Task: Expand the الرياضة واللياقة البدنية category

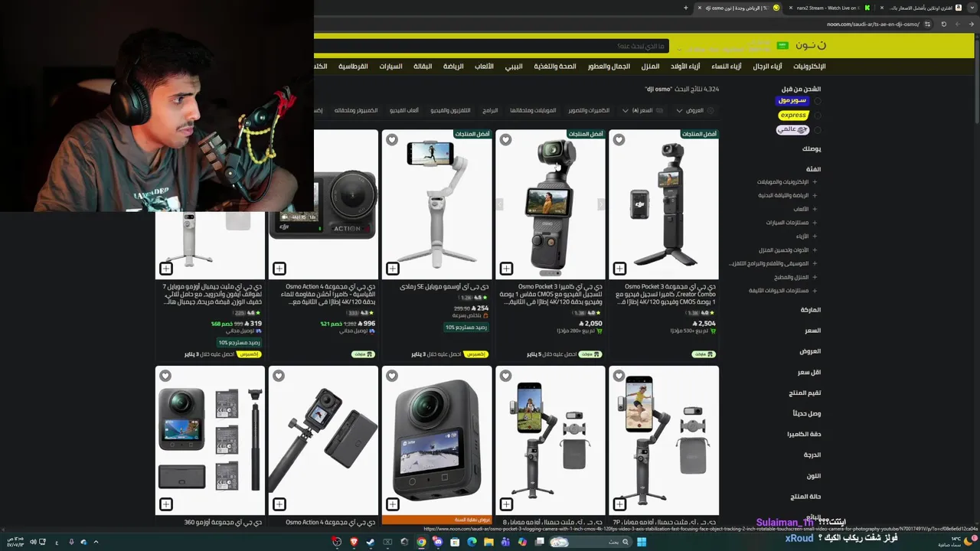Action: tap(815, 195)
